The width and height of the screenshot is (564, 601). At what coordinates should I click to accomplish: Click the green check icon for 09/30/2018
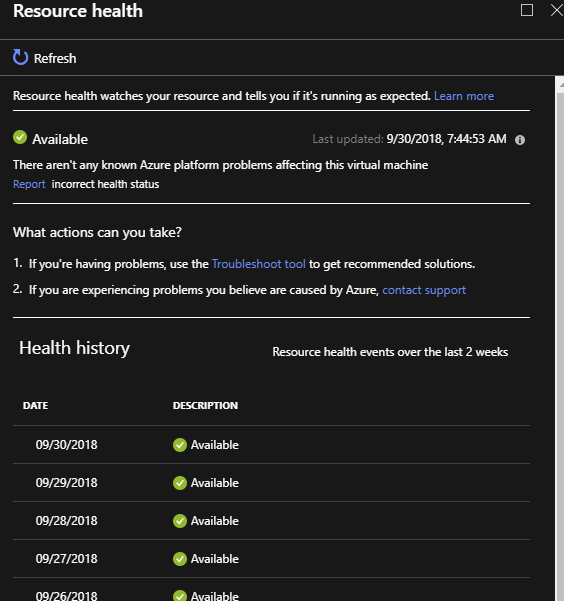pos(179,445)
